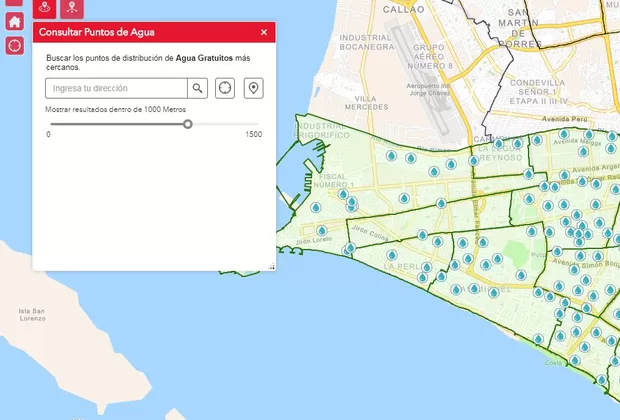The image size is (620, 420).
Task: Click the distance slider handle
Action: pos(187,124)
